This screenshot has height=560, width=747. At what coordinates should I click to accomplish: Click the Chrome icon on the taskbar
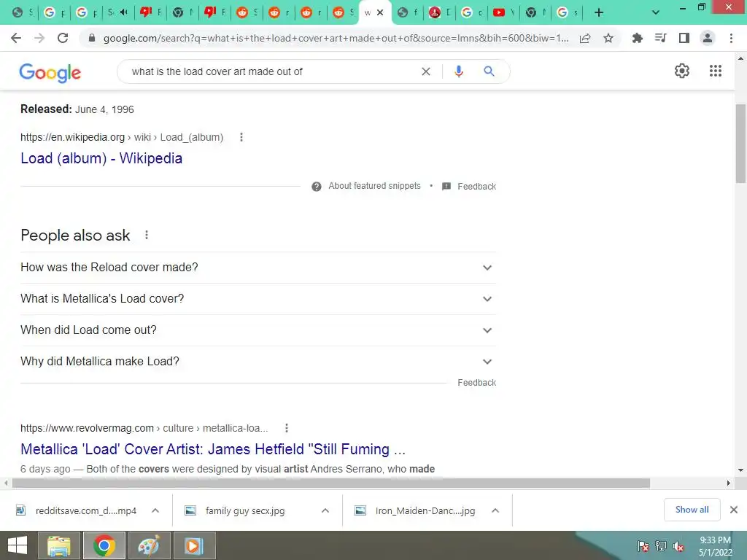(104, 545)
